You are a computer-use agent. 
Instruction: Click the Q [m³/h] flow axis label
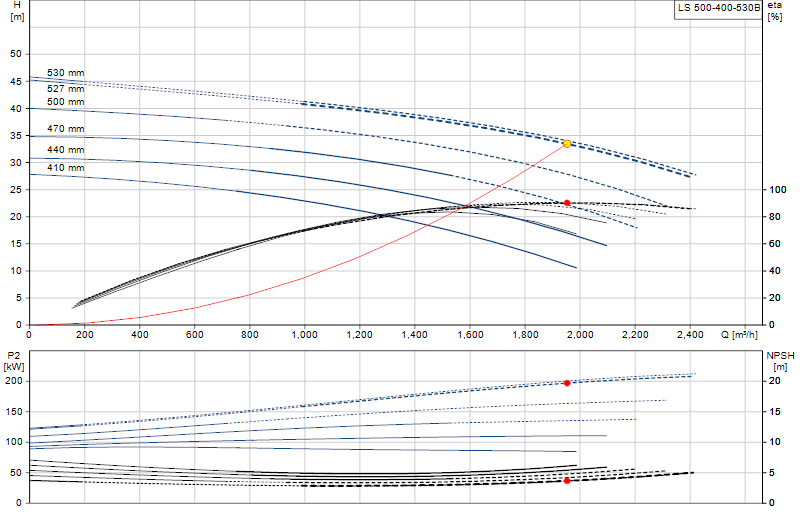[739, 335]
